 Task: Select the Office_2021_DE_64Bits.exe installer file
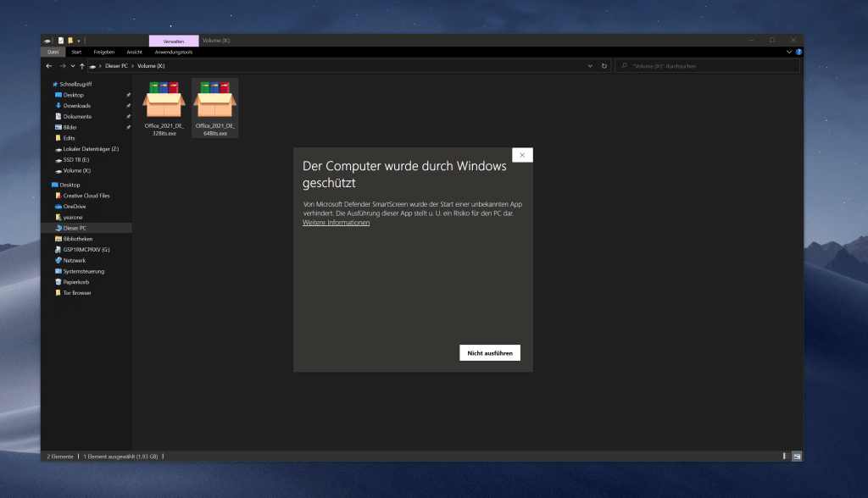tap(214, 108)
